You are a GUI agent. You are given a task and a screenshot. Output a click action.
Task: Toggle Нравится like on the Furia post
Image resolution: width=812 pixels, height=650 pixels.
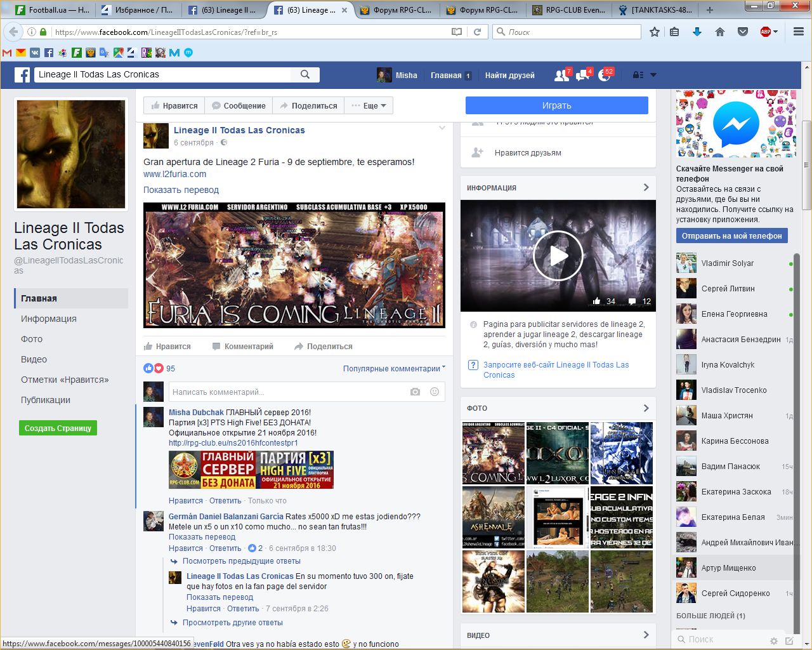167,347
